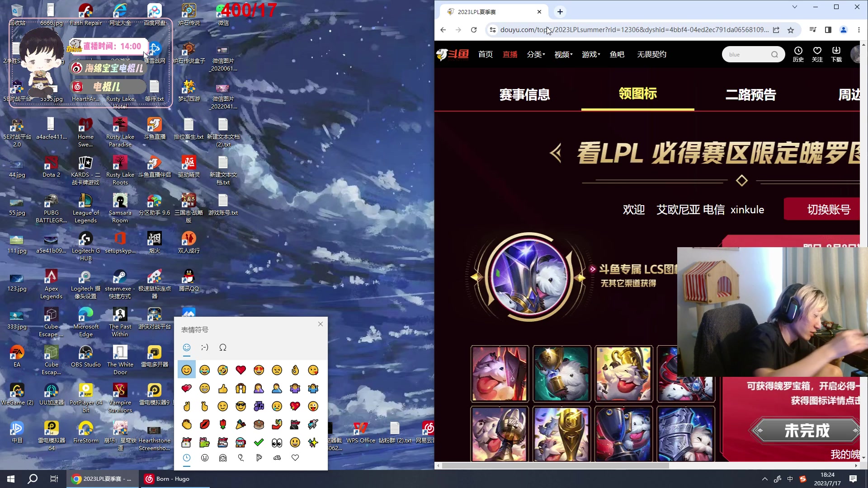Click the search magnifier in Douyu search box
This screenshot has height=488, width=868.
click(x=774, y=55)
